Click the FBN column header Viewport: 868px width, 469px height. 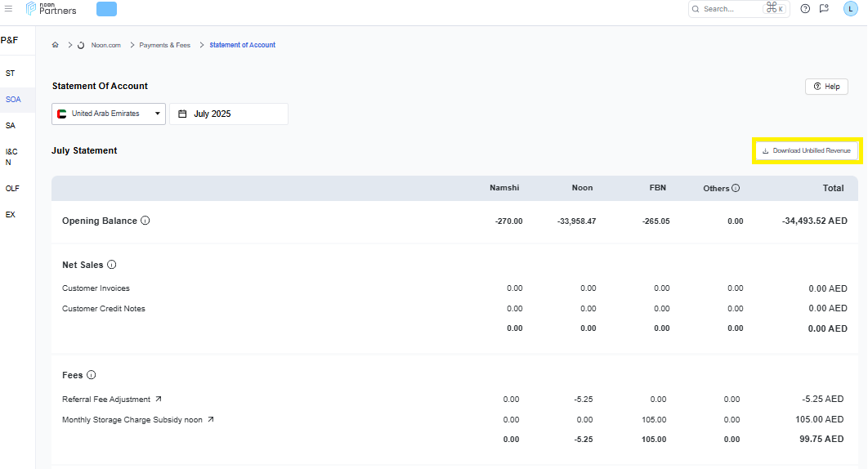(x=658, y=188)
